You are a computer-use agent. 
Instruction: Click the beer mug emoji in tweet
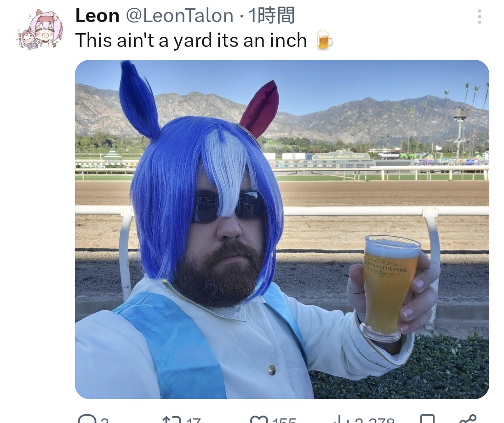point(324,40)
